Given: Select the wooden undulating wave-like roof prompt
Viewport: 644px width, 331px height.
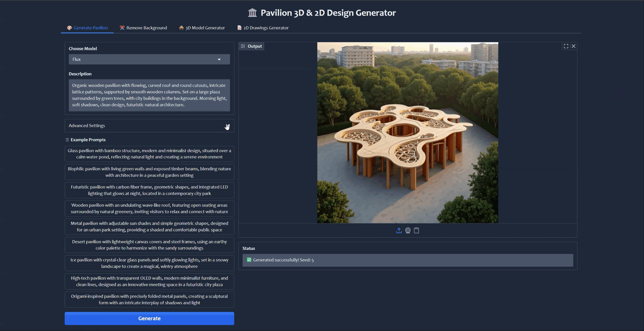Looking at the screenshot, I should [x=149, y=208].
